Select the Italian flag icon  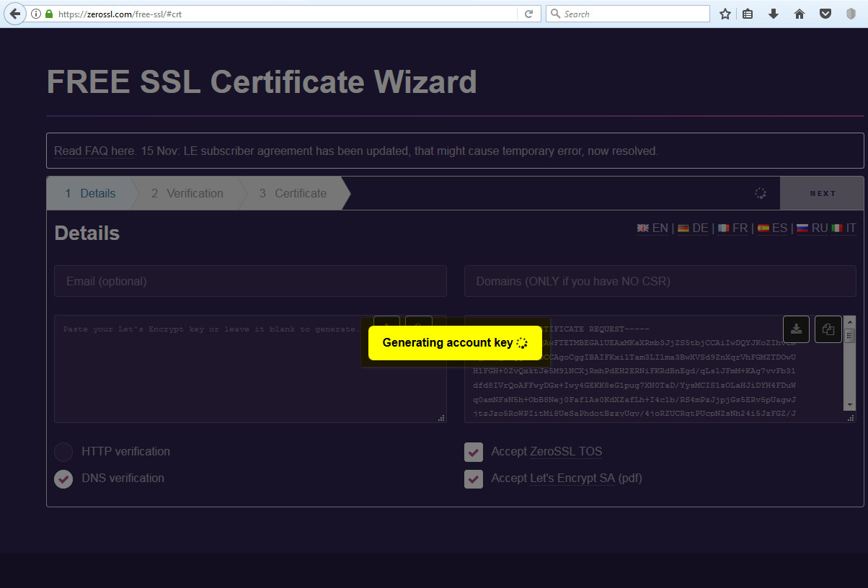837,228
